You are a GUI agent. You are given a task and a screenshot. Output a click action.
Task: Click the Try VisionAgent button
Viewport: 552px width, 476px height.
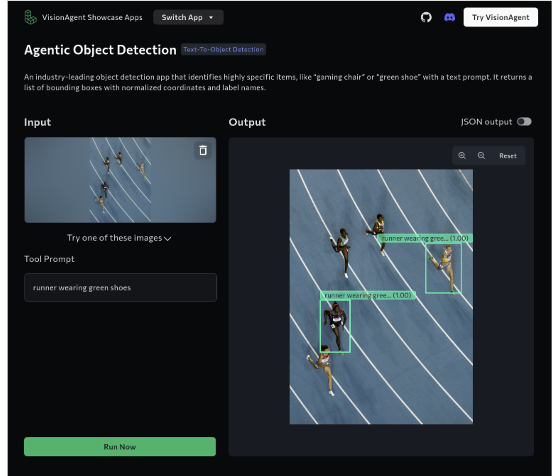click(x=501, y=17)
